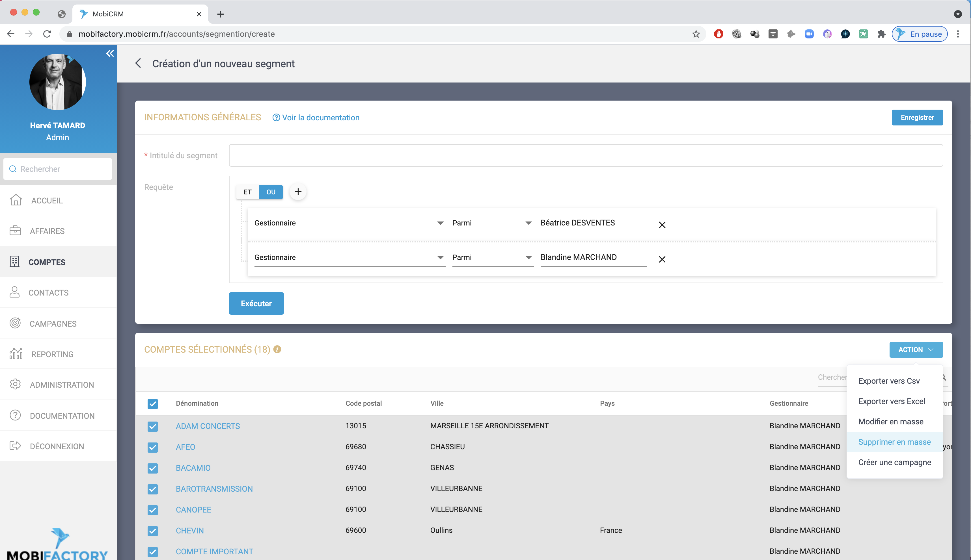Click the Exécuter button
Image resolution: width=971 pixels, height=560 pixels.
(256, 303)
